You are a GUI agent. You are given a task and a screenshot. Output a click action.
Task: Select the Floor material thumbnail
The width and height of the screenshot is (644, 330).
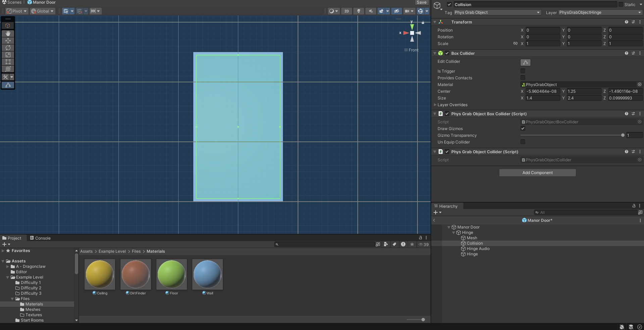coord(171,274)
